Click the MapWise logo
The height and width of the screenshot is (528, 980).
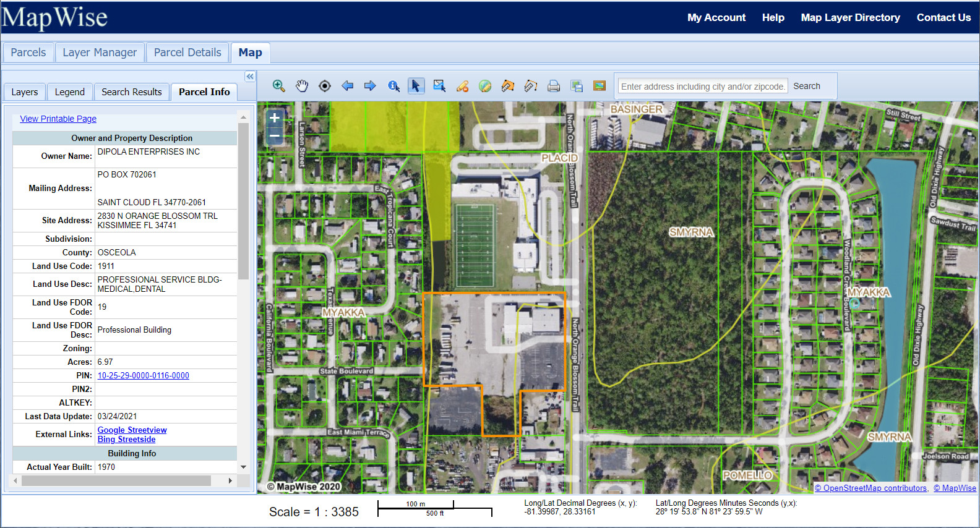(54, 17)
